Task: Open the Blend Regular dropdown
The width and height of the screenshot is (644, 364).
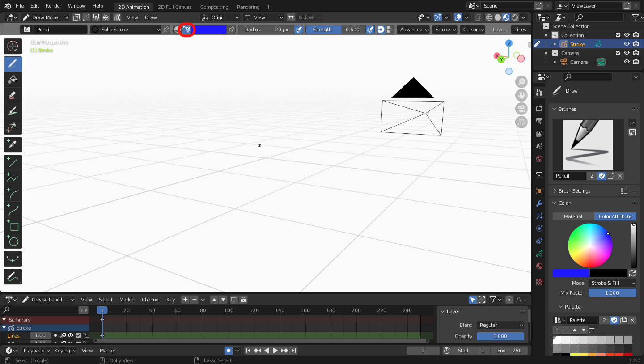Action: point(500,325)
